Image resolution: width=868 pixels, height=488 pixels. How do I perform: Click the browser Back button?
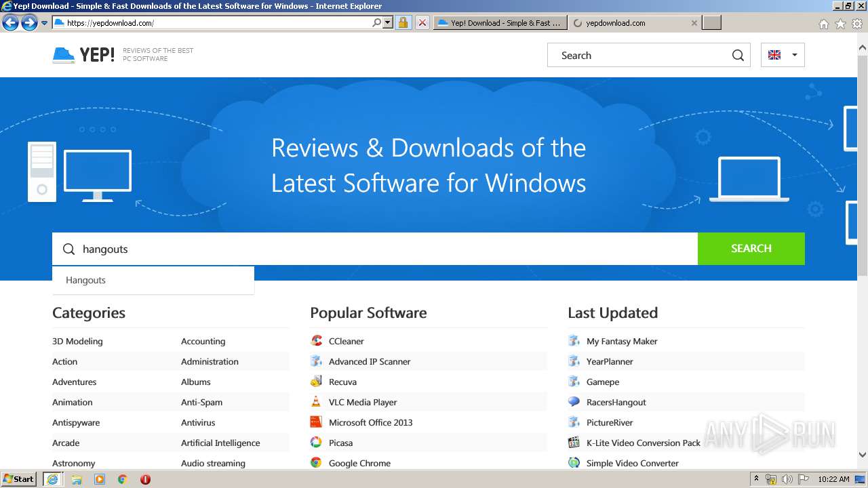[10, 23]
